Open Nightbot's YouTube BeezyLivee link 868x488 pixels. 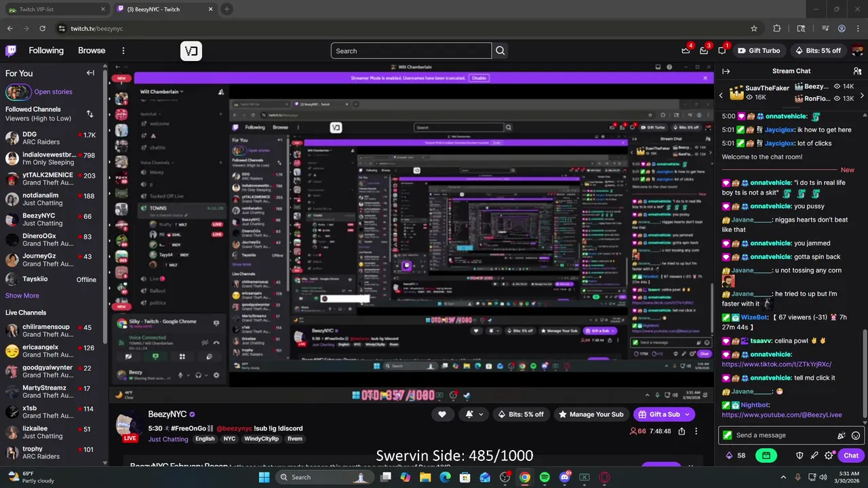(x=781, y=415)
